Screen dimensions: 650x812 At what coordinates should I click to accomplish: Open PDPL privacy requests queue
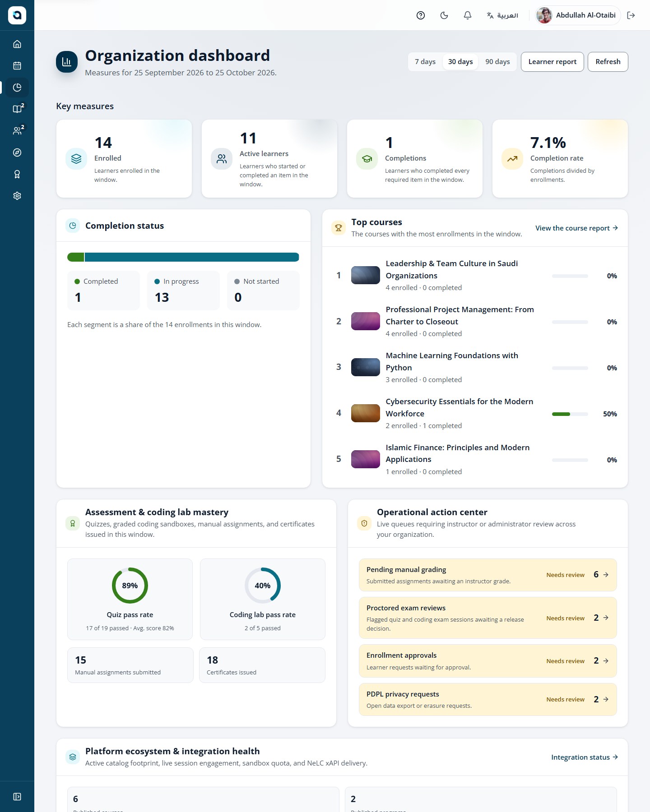(x=487, y=700)
